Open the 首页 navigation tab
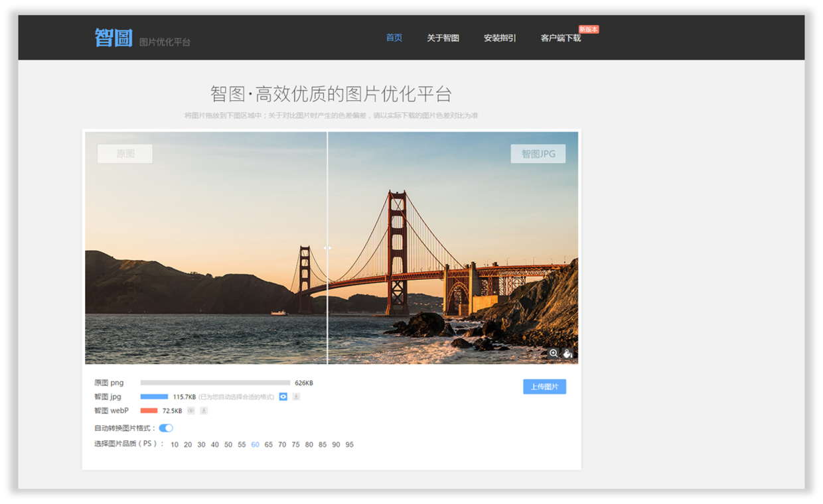This screenshot has width=823, height=504. coord(394,38)
